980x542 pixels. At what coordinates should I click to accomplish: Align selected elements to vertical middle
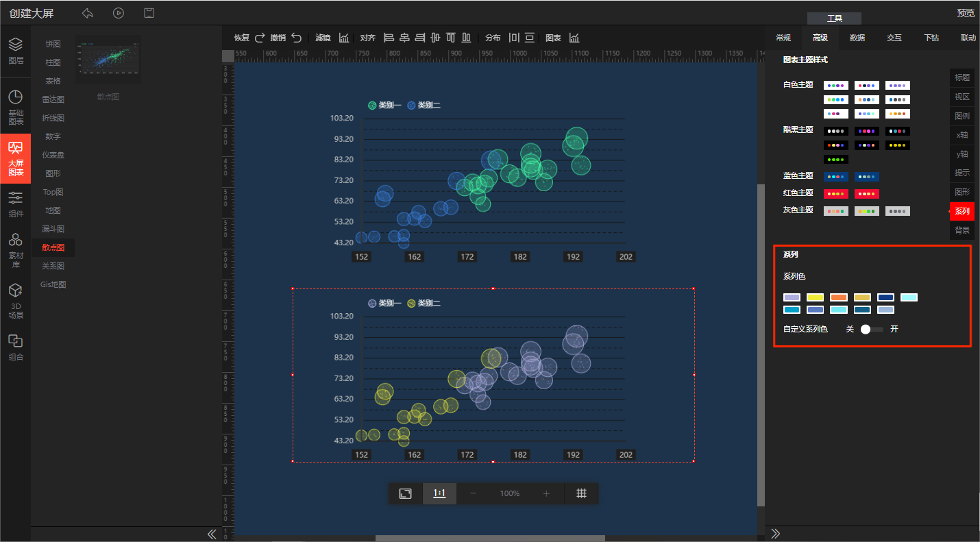coord(435,38)
